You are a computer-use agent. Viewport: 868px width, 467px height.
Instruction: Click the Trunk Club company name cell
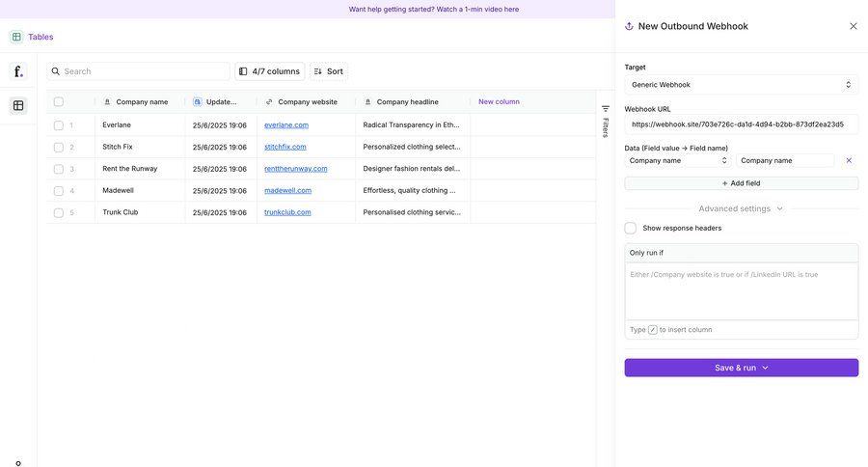tap(140, 212)
